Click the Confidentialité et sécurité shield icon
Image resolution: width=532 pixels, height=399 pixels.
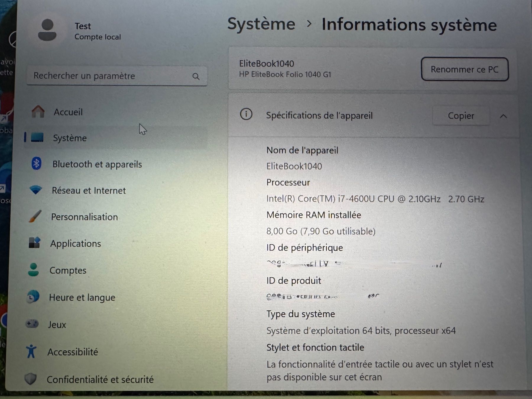pos(30,379)
